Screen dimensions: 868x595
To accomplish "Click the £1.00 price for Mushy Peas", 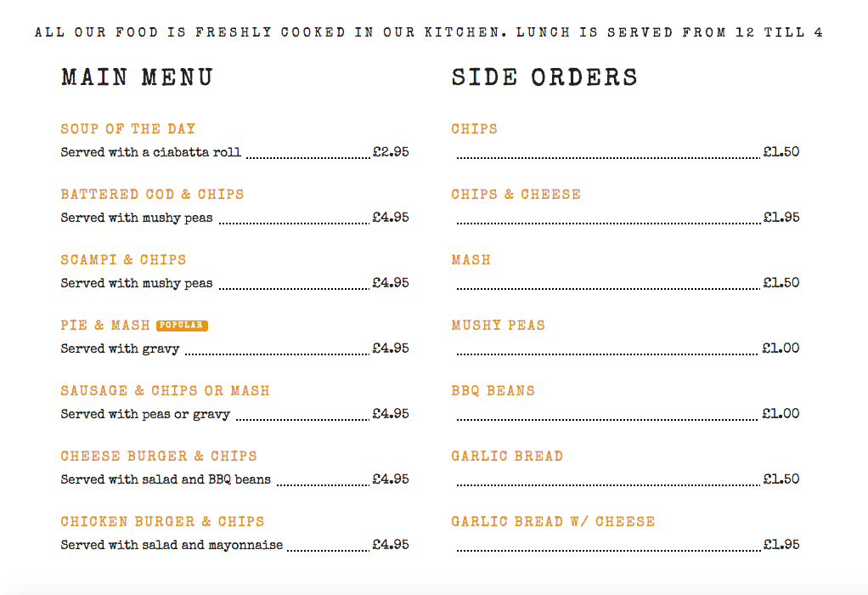I will [781, 348].
